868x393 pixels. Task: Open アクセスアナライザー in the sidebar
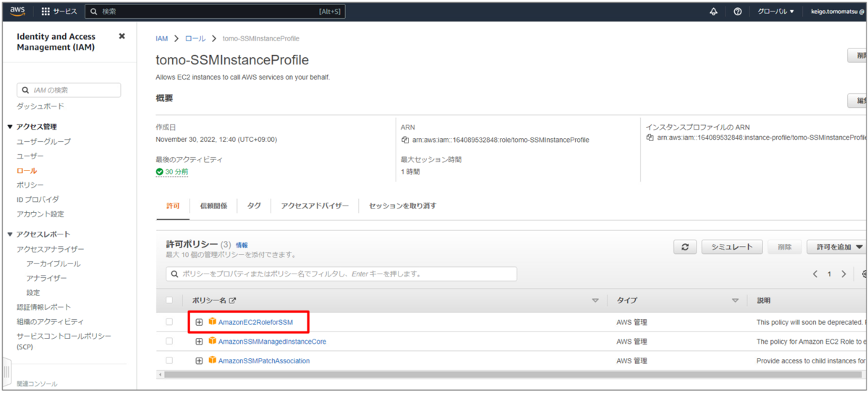point(50,249)
